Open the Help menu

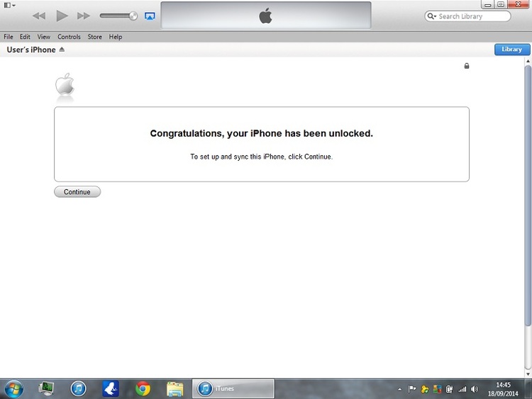click(116, 37)
